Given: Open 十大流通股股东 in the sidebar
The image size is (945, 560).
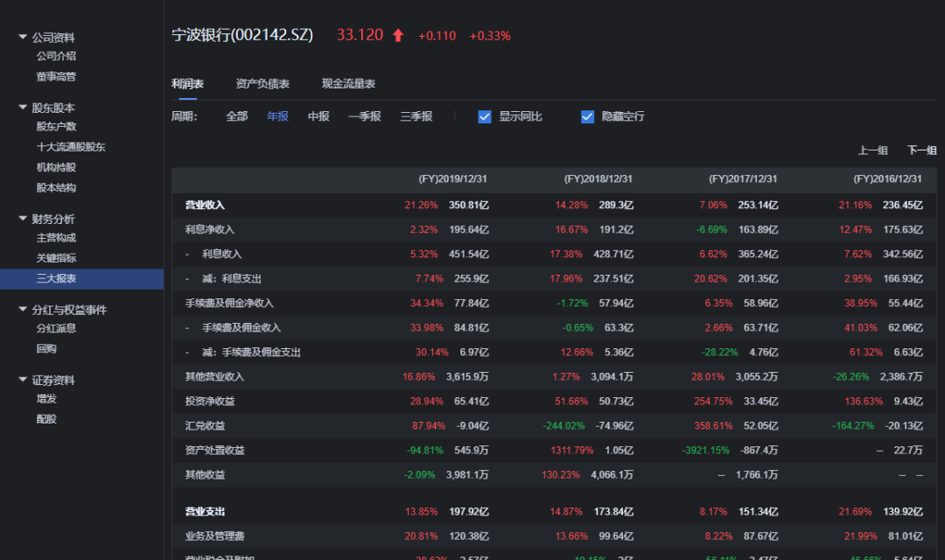Looking at the screenshot, I should pyautogui.click(x=71, y=147).
